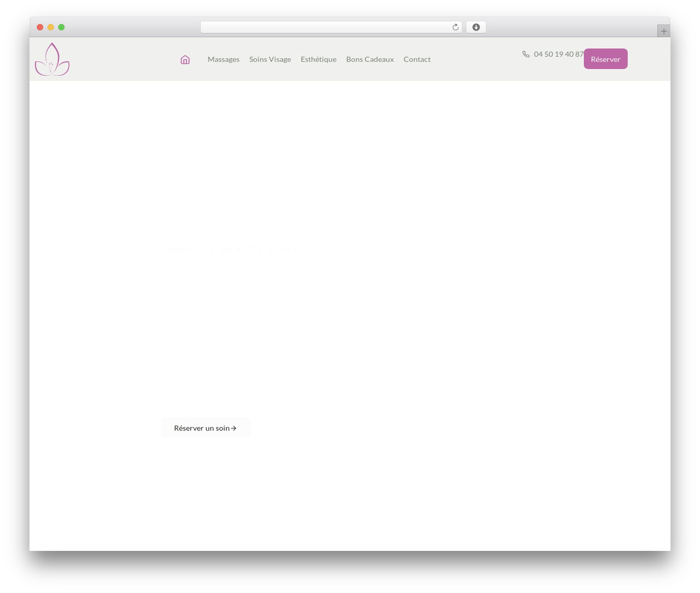Open the Bons Cadeaux page
The height and width of the screenshot is (593, 700).
(370, 59)
